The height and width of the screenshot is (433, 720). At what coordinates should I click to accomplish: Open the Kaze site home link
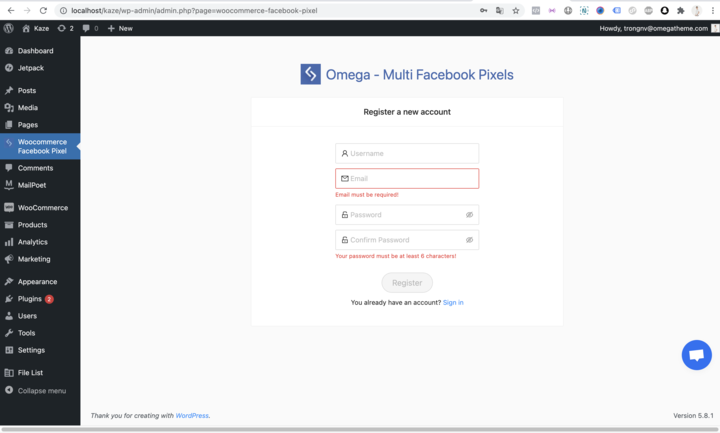point(35,28)
